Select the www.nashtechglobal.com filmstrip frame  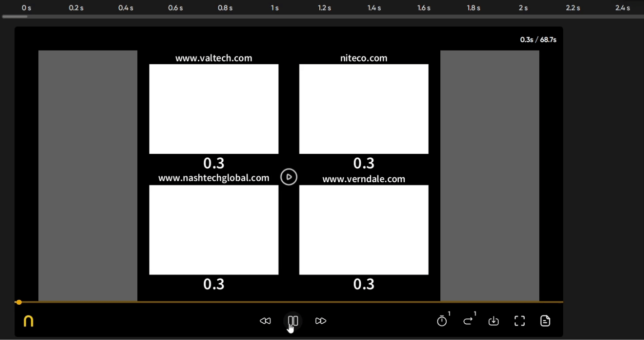(214, 230)
